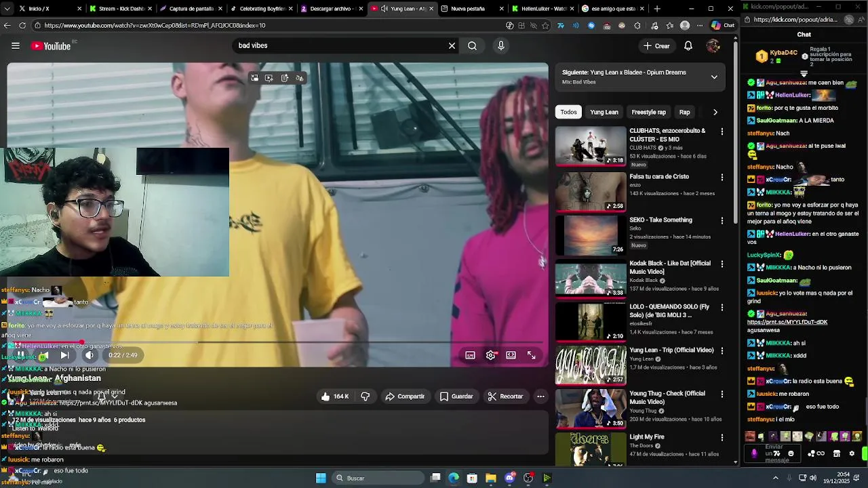Select the Yung Lean filter chip
Screen dimensions: 868x488
[604, 112]
